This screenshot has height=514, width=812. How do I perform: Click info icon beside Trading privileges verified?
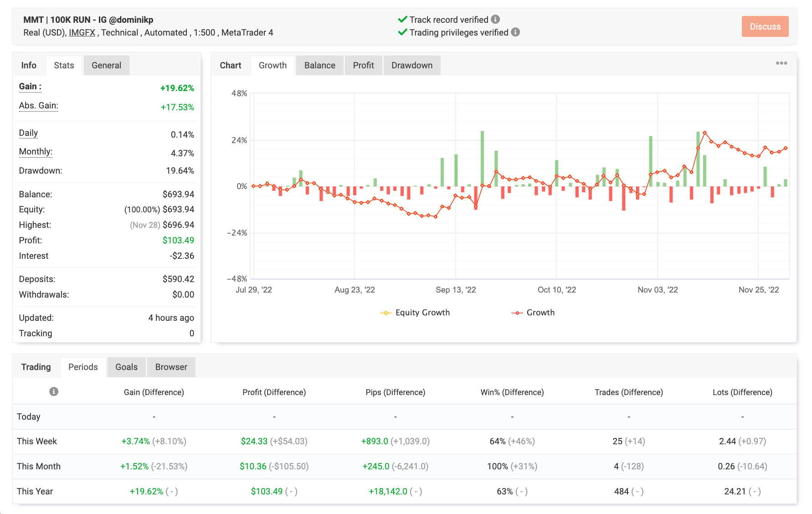[515, 32]
